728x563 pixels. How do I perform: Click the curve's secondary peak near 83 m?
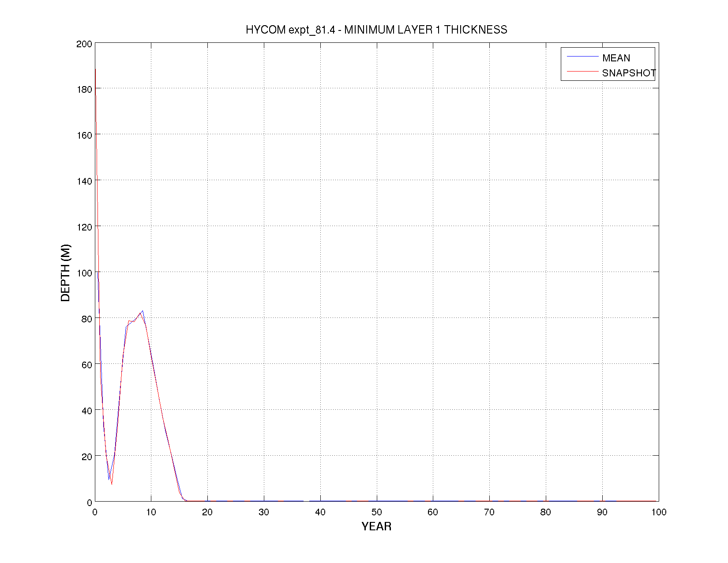(142, 311)
